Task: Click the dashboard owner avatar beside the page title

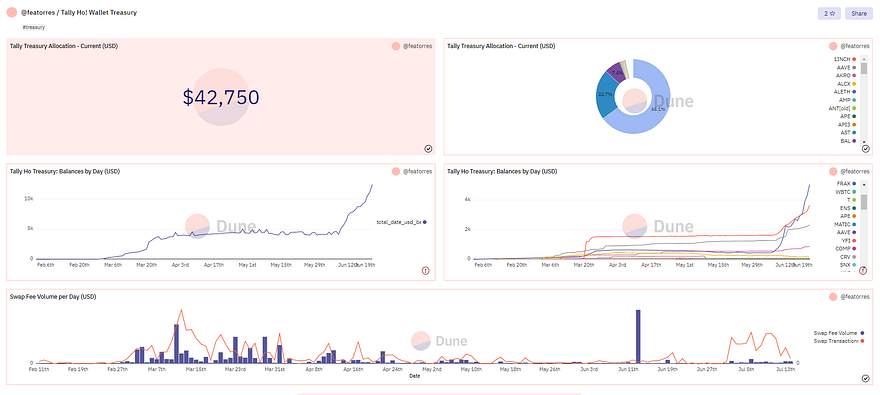Action: click(x=11, y=12)
